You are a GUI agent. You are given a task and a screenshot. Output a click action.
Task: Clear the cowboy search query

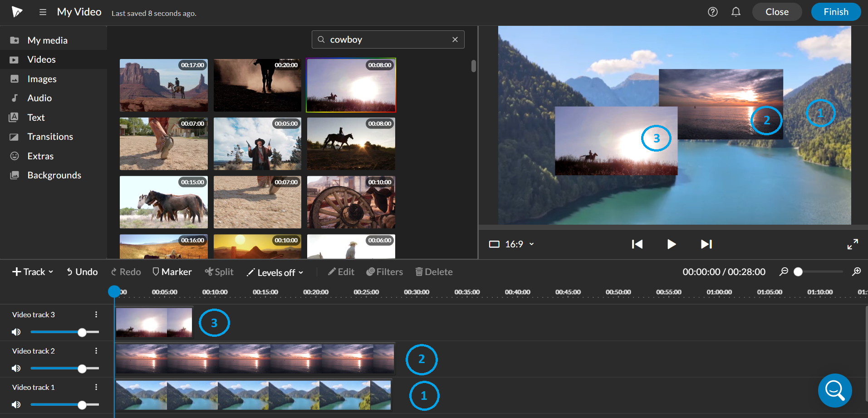(x=455, y=39)
